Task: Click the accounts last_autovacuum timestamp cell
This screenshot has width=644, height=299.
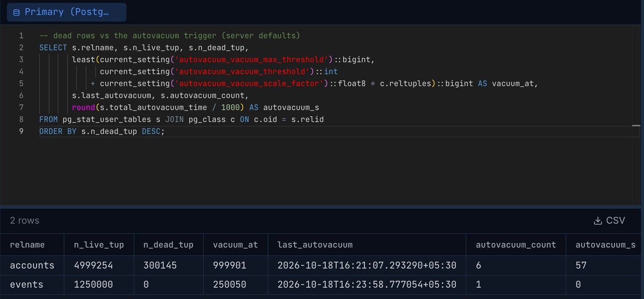Action: [367, 265]
